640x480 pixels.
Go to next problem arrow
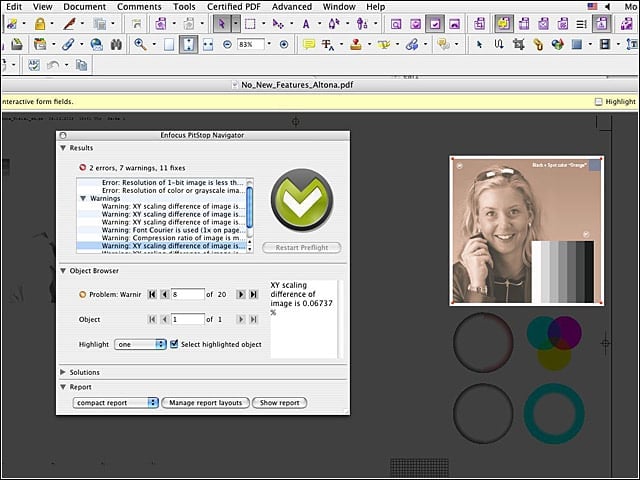(x=241, y=294)
